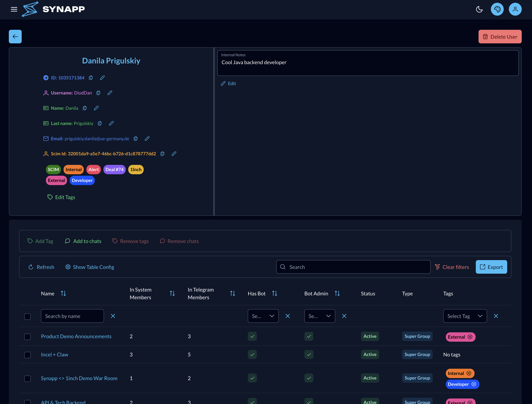Check the Incel + Claw row
The width and height of the screenshot is (532, 404).
(27, 355)
